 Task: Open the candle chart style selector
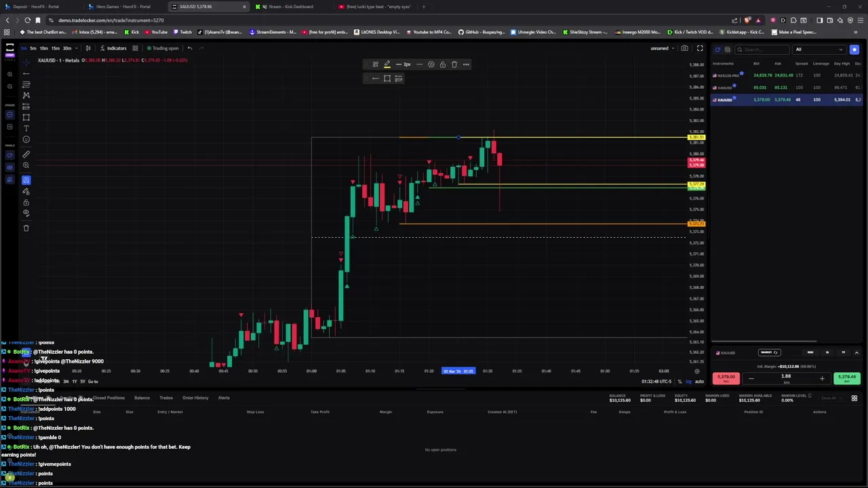point(87,48)
